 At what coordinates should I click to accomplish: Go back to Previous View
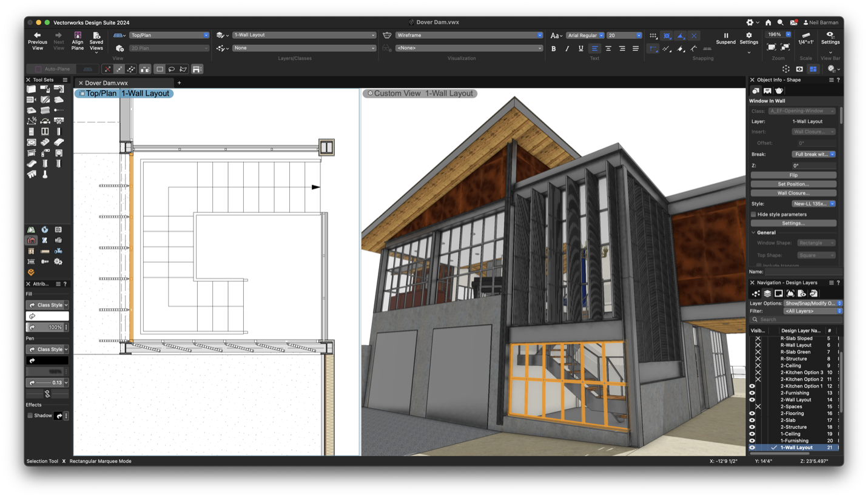pyautogui.click(x=37, y=41)
